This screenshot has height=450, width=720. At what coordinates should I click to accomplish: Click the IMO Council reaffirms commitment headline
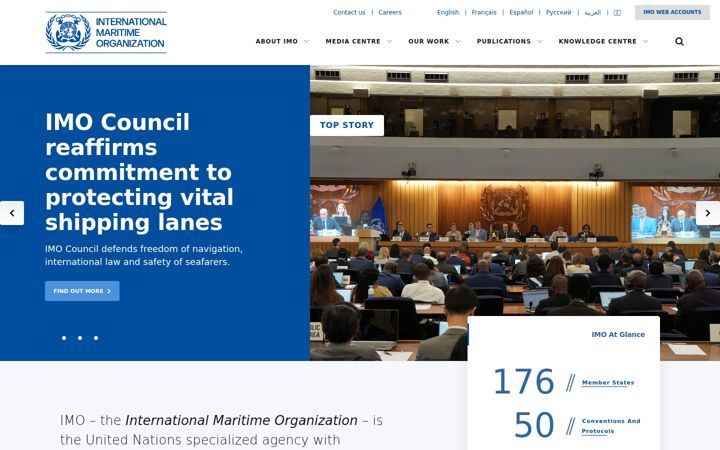139,172
